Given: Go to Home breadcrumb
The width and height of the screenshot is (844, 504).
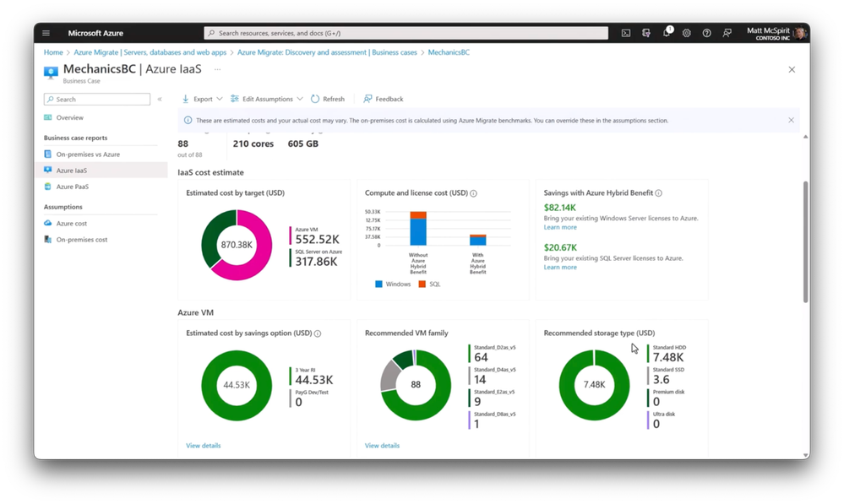Looking at the screenshot, I should click(53, 52).
